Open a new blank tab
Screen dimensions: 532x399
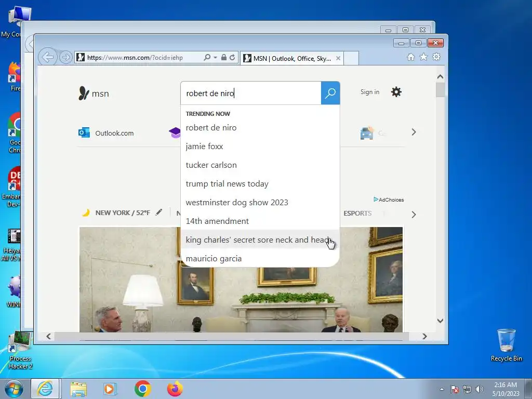point(351,58)
